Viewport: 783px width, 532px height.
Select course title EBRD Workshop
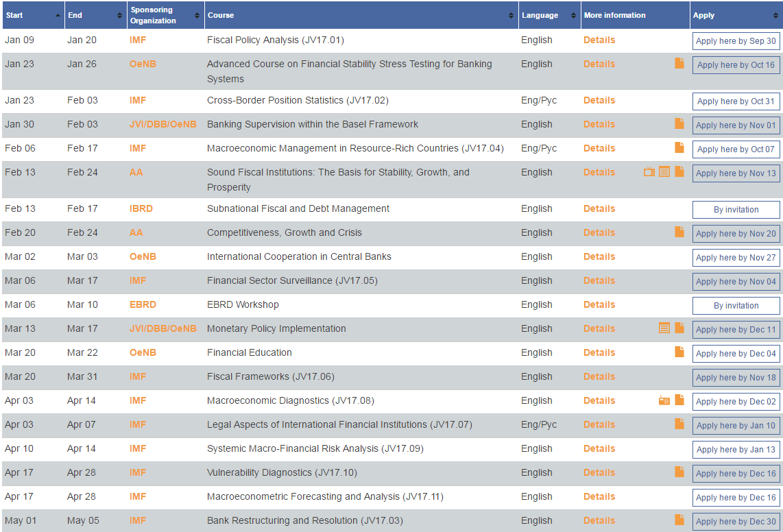click(243, 304)
